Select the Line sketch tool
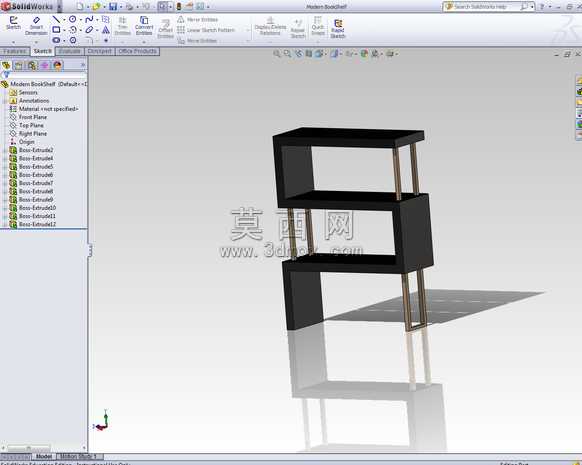 click(56, 19)
